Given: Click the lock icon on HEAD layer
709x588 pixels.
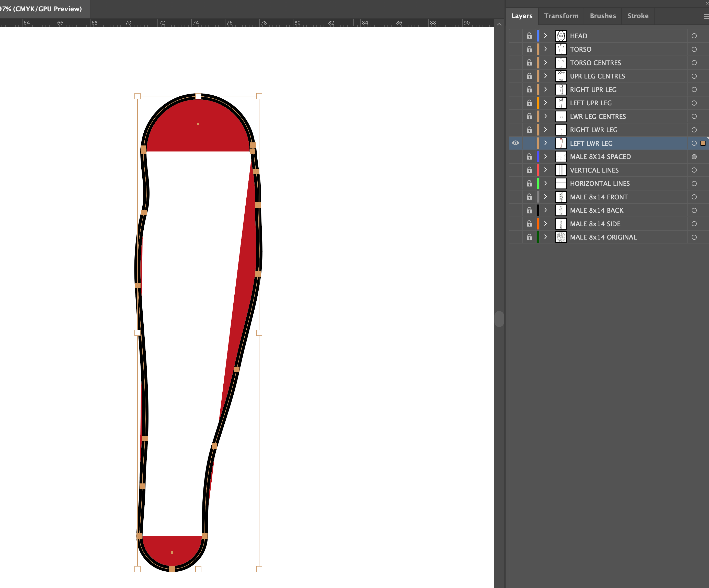Looking at the screenshot, I should (x=529, y=36).
